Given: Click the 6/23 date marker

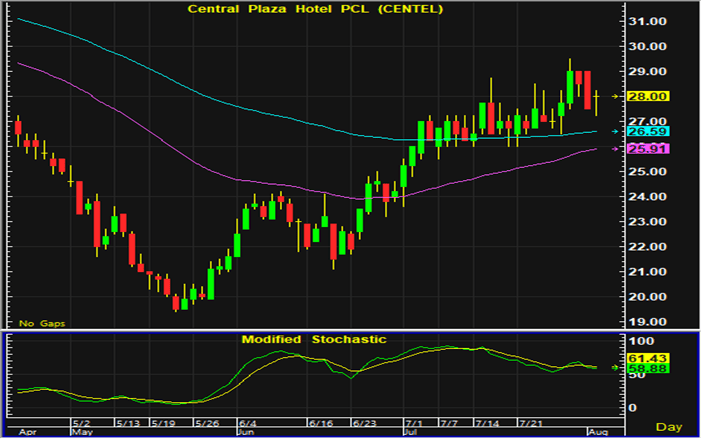Looking at the screenshot, I should point(364,423).
